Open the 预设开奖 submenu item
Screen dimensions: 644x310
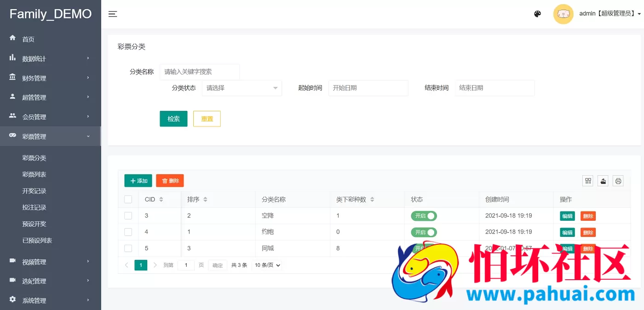[x=34, y=224]
